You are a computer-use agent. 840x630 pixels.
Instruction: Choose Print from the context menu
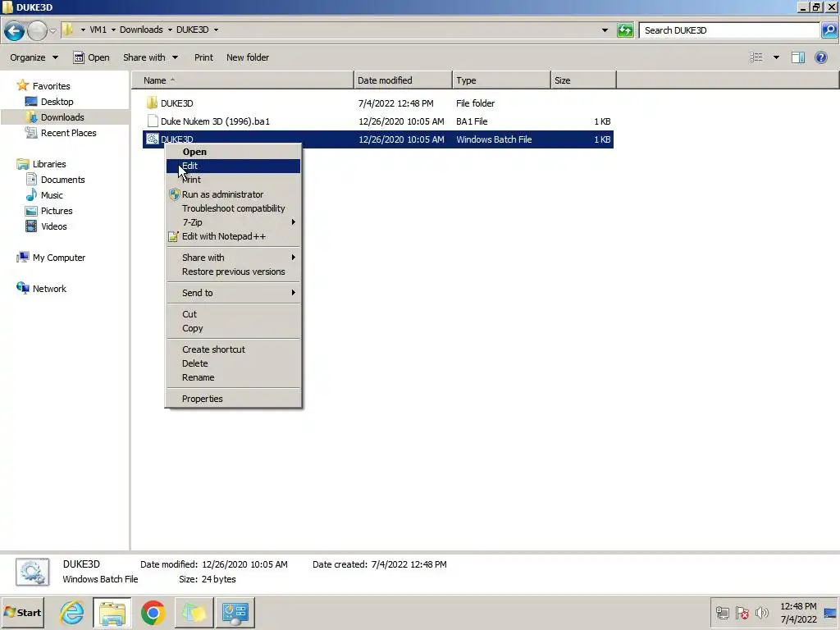(x=233, y=180)
